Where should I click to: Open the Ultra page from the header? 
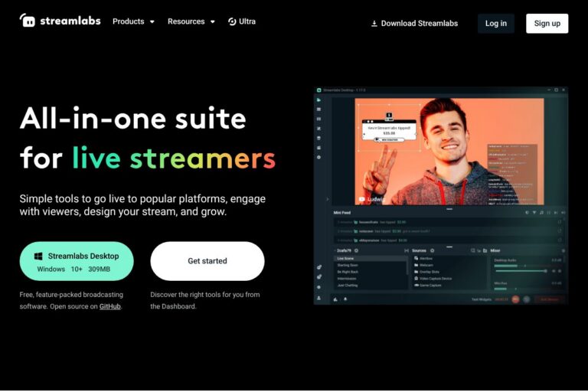point(242,22)
